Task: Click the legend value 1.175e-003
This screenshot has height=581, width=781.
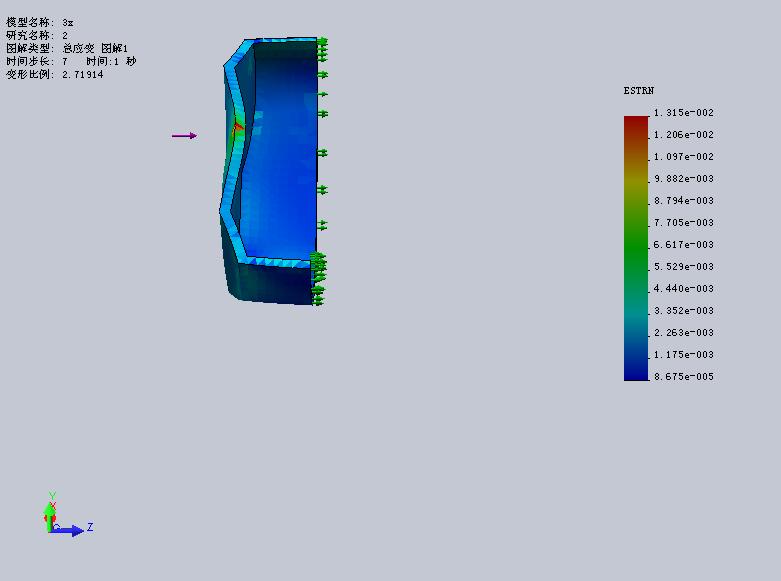Action: click(683, 354)
